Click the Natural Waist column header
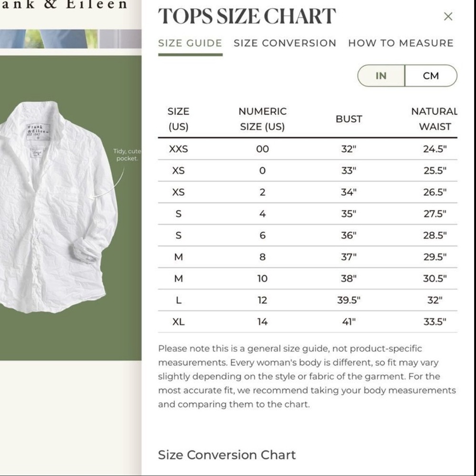The width and height of the screenshot is (476, 476). 435,119
